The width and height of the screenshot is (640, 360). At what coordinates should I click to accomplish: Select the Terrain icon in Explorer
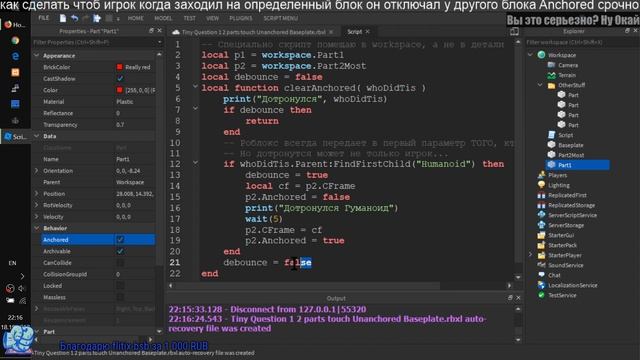(x=551, y=75)
